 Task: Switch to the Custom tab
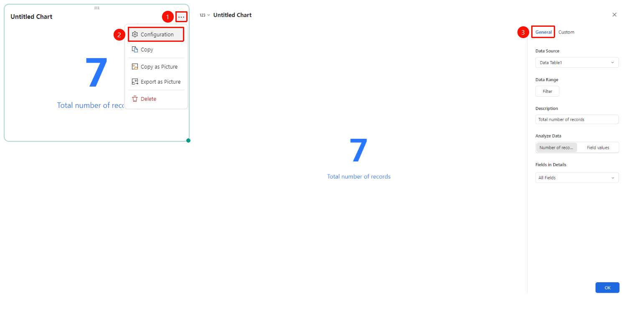(x=566, y=32)
